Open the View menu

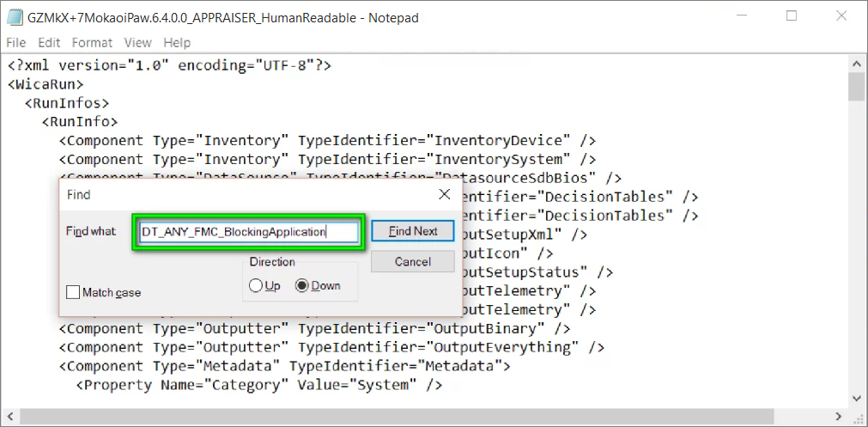pyautogui.click(x=137, y=42)
